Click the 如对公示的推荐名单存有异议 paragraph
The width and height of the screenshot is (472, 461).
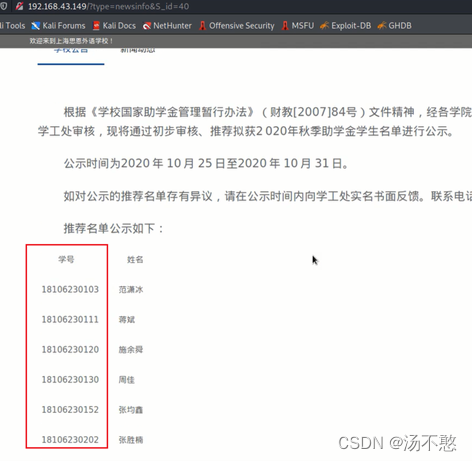[268, 196]
